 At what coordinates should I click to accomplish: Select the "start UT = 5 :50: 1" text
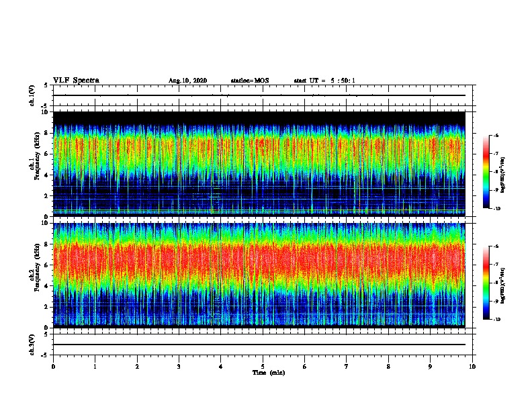tap(324, 81)
